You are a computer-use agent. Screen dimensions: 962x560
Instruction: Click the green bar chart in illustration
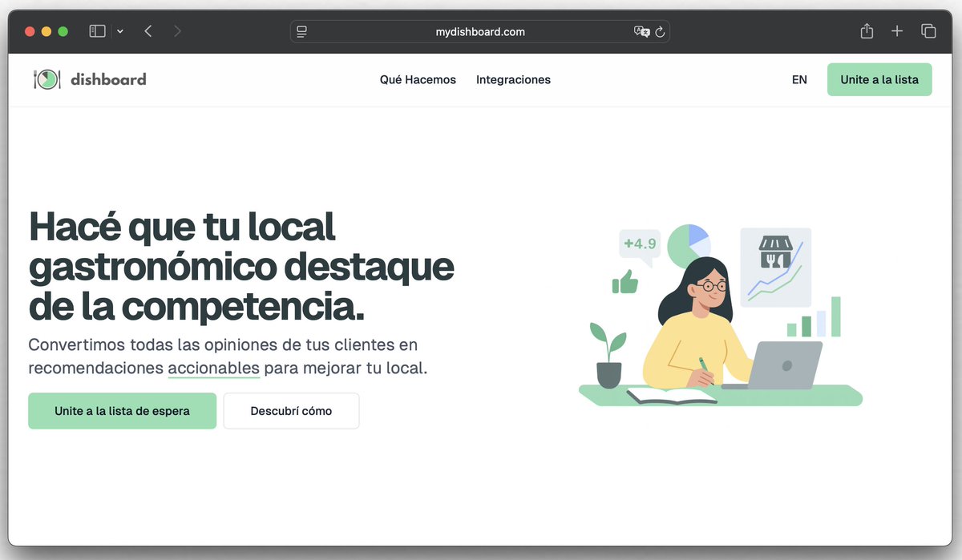tap(814, 317)
